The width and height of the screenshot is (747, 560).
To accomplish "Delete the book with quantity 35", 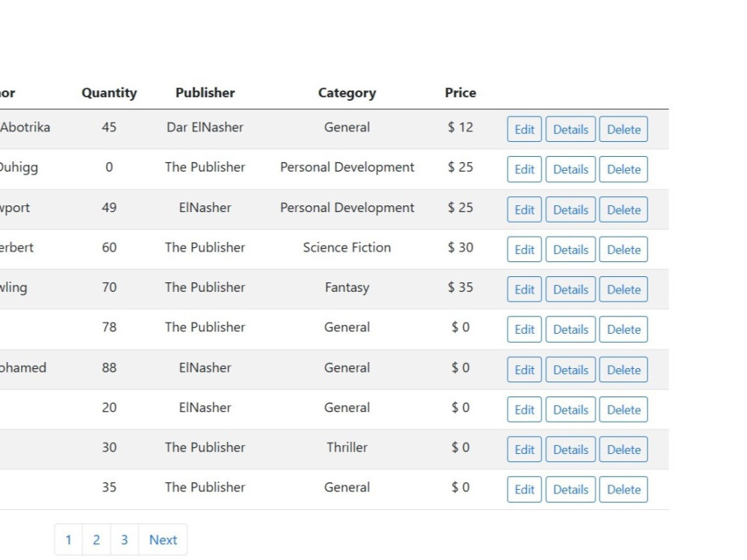I will coord(623,490).
